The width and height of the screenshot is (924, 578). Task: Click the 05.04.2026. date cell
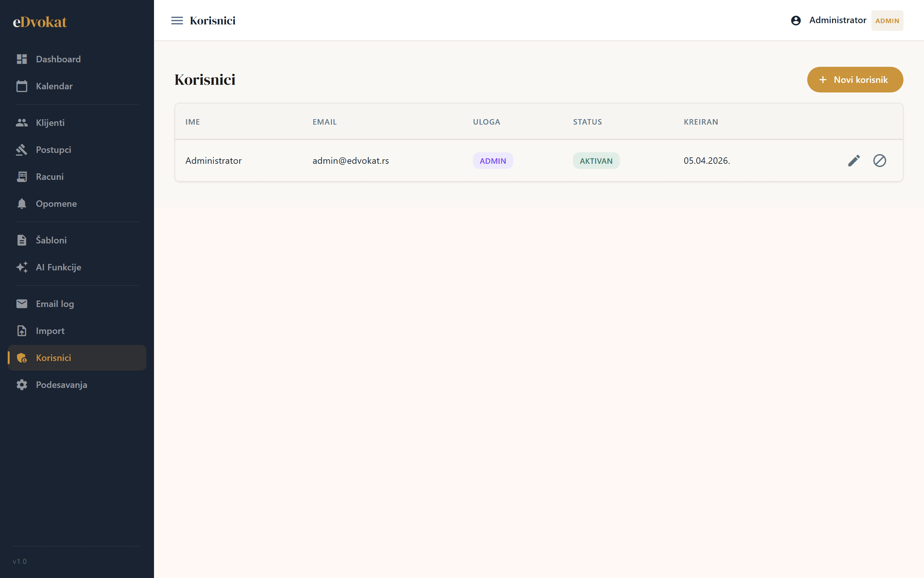706,161
